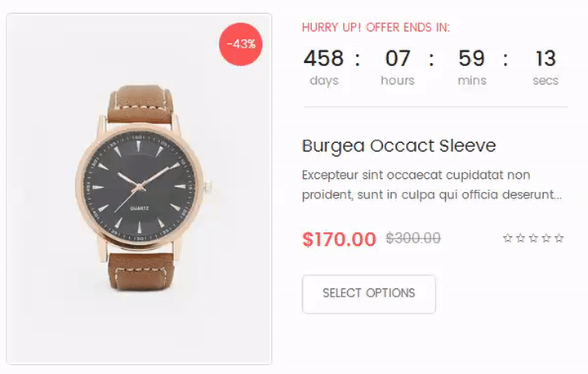This screenshot has width=588, height=374.
Task: Click the third rating star
Action: pos(533,238)
